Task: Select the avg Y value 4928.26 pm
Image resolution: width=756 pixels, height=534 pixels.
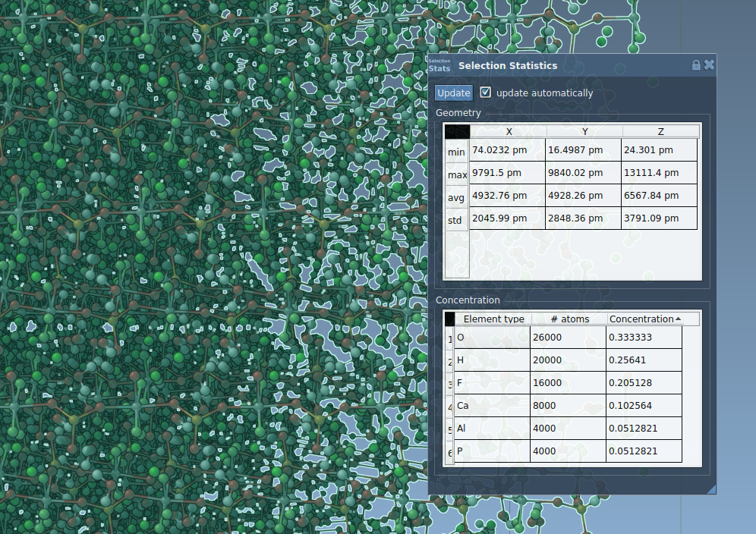Action: [x=584, y=196]
